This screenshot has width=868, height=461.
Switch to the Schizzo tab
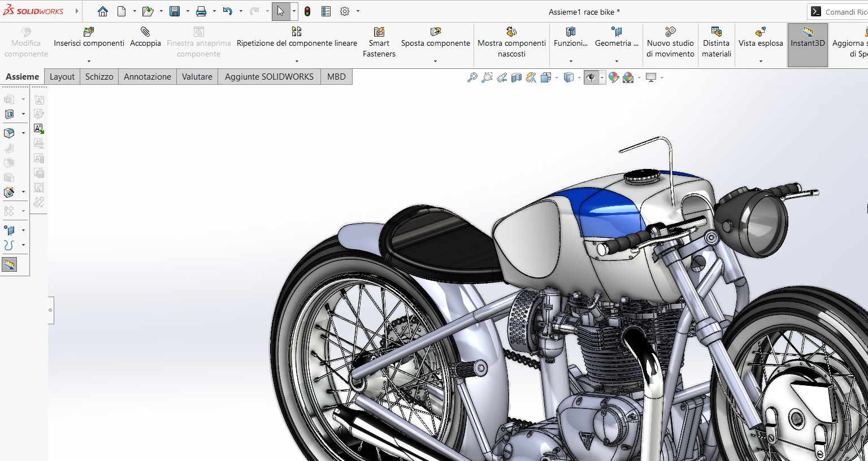point(99,77)
